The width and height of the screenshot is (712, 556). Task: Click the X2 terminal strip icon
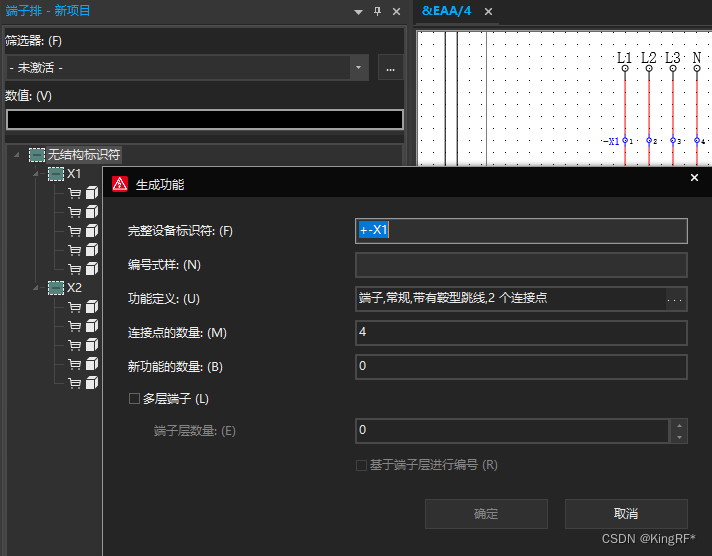[x=56, y=288]
